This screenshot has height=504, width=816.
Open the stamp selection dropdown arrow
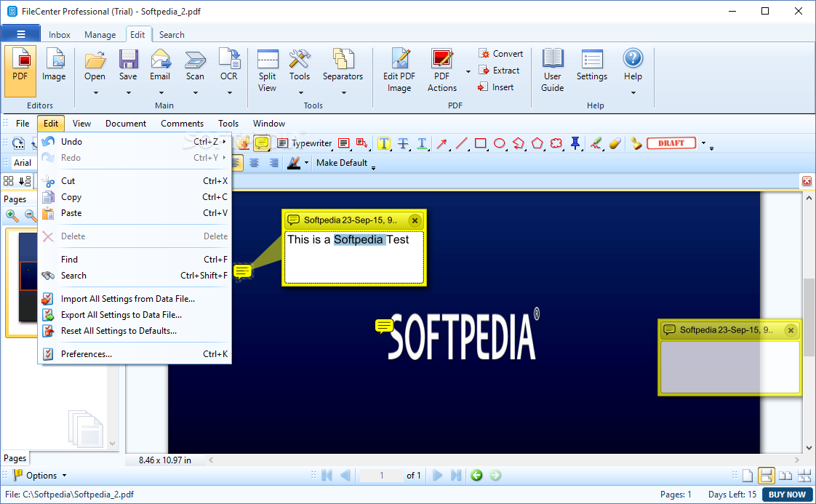703,143
